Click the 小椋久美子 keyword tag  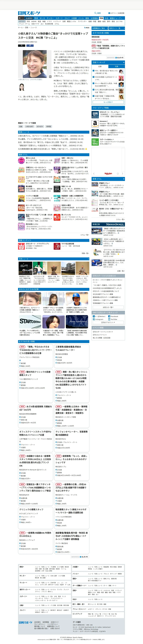pyautogui.click(x=29, y=126)
